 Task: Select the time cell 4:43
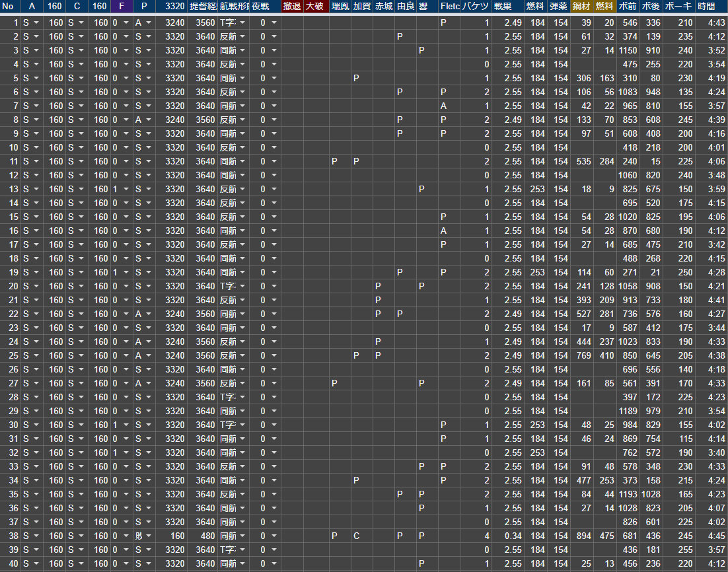pyautogui.click(x=711, y=22)
